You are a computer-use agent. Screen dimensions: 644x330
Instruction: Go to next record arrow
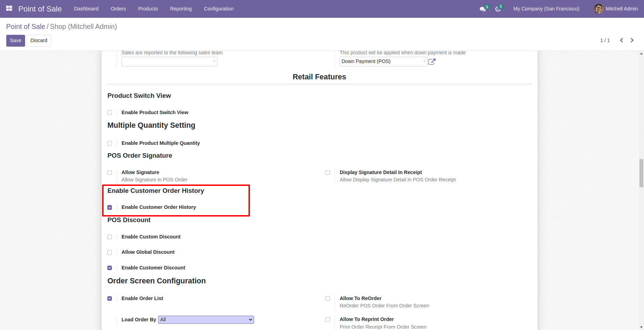632,40
